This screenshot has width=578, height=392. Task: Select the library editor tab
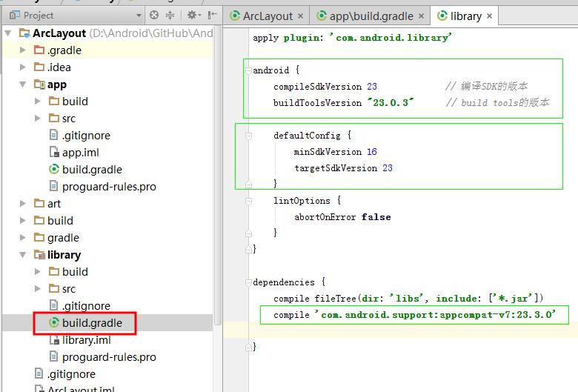[466, 16]
